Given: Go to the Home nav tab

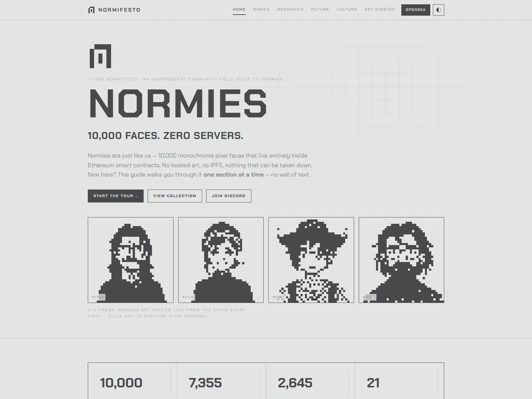Looking at the screenshot, I should (x=239, y=10).
